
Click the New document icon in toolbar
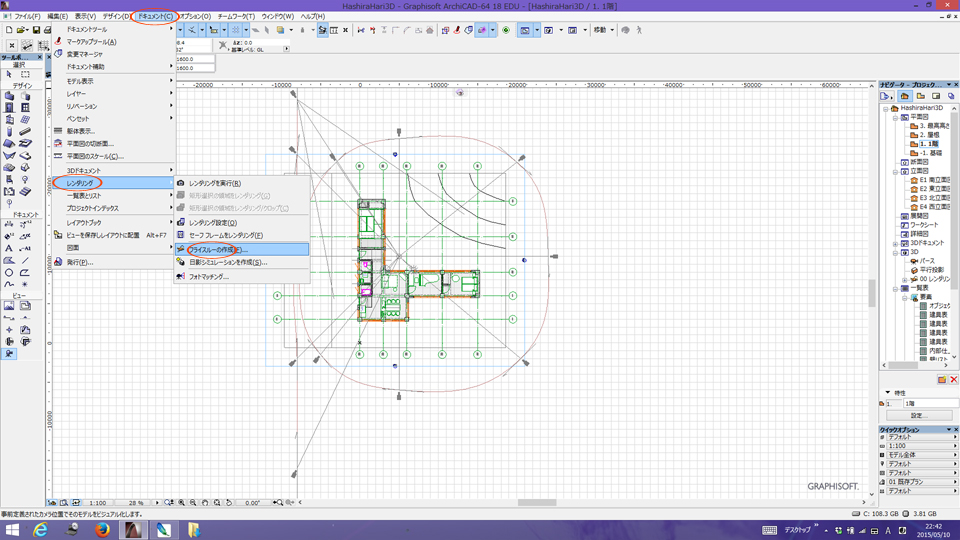[9, 30]
